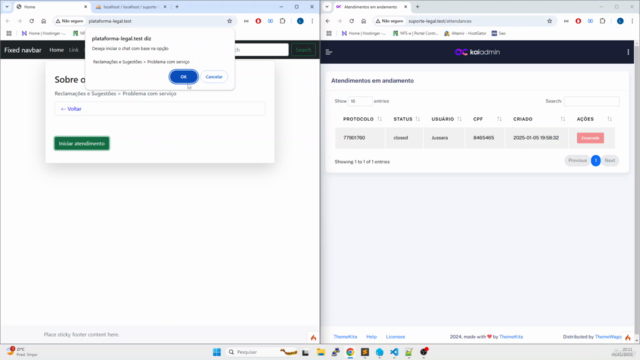This screenshot has height=360, width=640.
Task: Open the NFS-e Portal bookmark in right browser
Action: click(x=416, y=33)
